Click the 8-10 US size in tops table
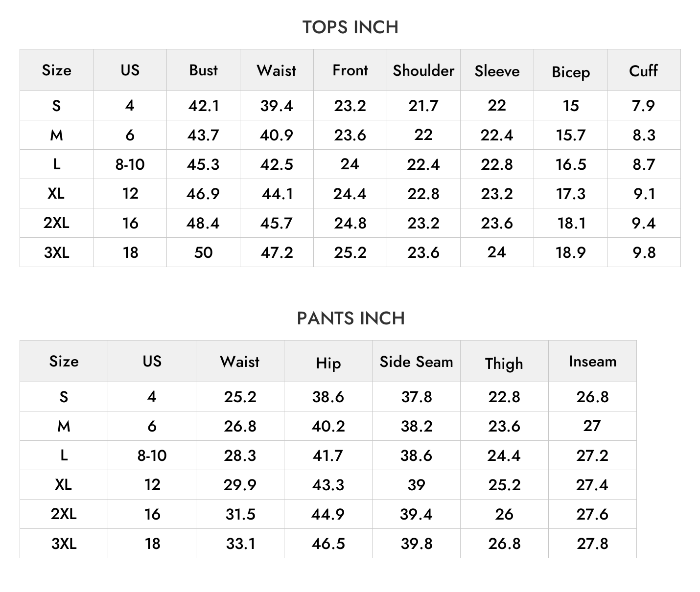 point(130,164)
